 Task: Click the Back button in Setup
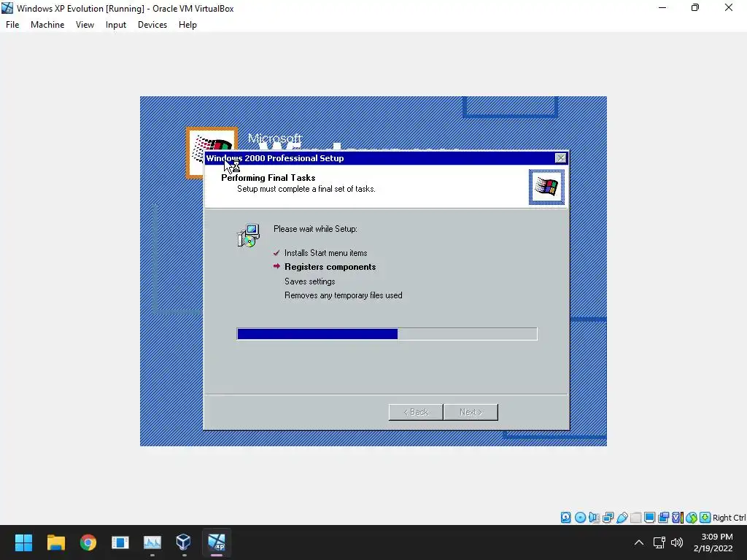pos(416,412)
